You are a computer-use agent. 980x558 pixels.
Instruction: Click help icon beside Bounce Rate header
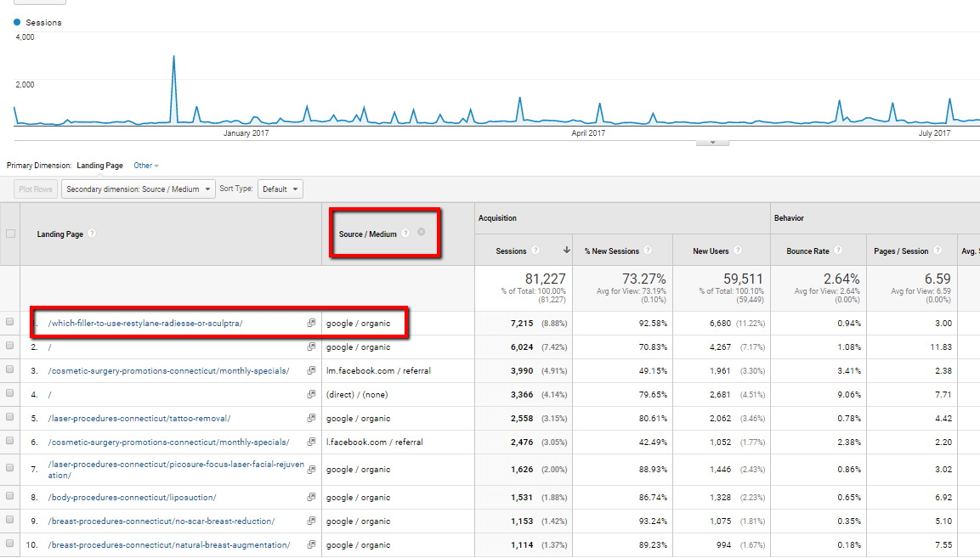pos(837,251)
